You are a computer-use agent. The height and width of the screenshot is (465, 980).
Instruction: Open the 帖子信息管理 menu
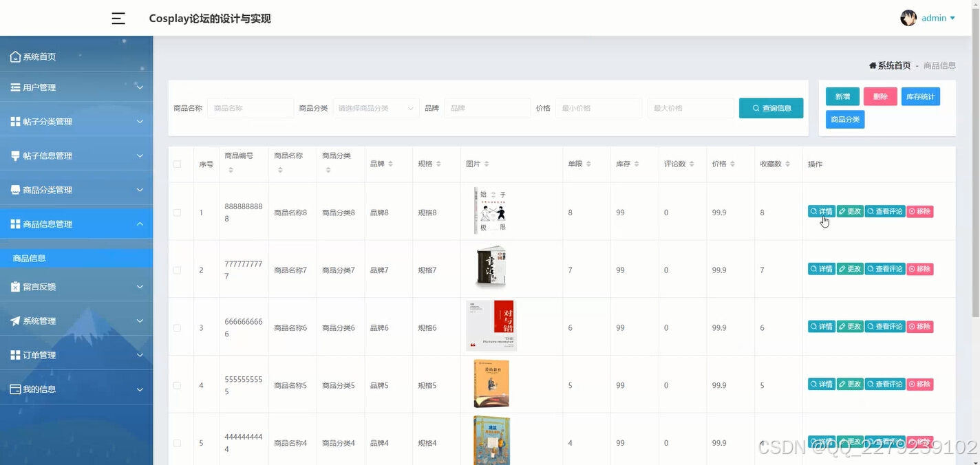(x=76, y=155)
